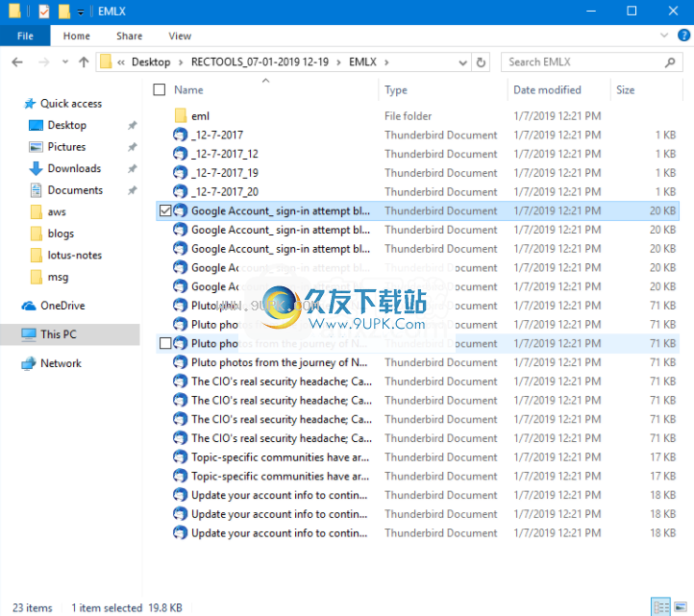Open Customize Quick Access Toolbar dropdown
The height and width of the screenshot is (616, 694).
click(81, 12)
